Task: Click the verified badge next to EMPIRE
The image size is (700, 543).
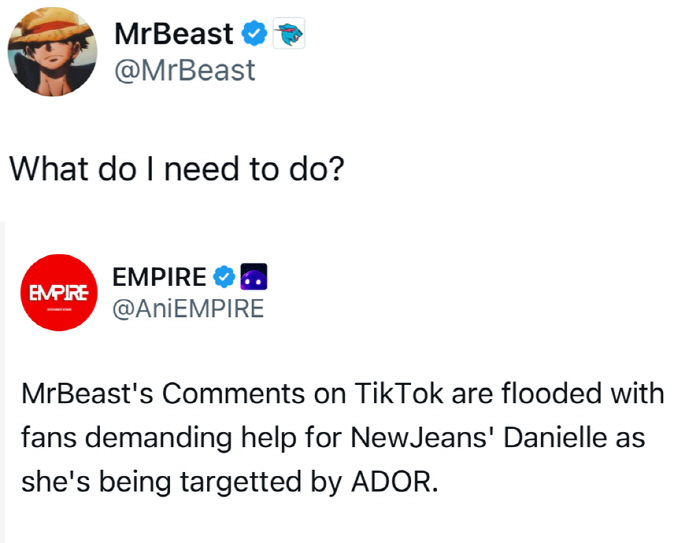Action: pyautogui.click(x=226, y=276)
